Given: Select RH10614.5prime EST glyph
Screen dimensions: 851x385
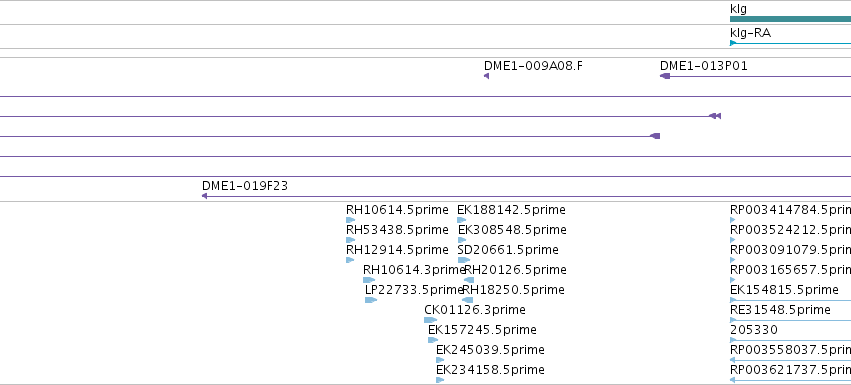Looking at the screenshot, I should pos(350,220).
